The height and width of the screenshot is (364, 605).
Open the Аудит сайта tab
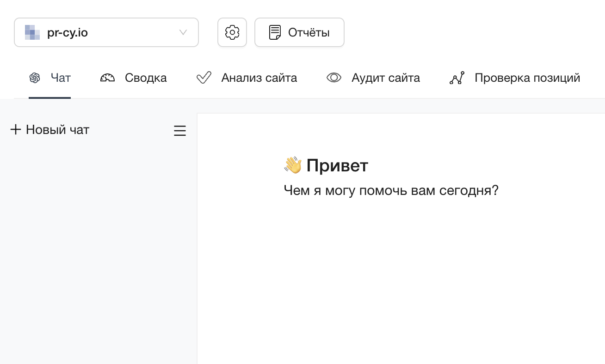click(386, 78)
